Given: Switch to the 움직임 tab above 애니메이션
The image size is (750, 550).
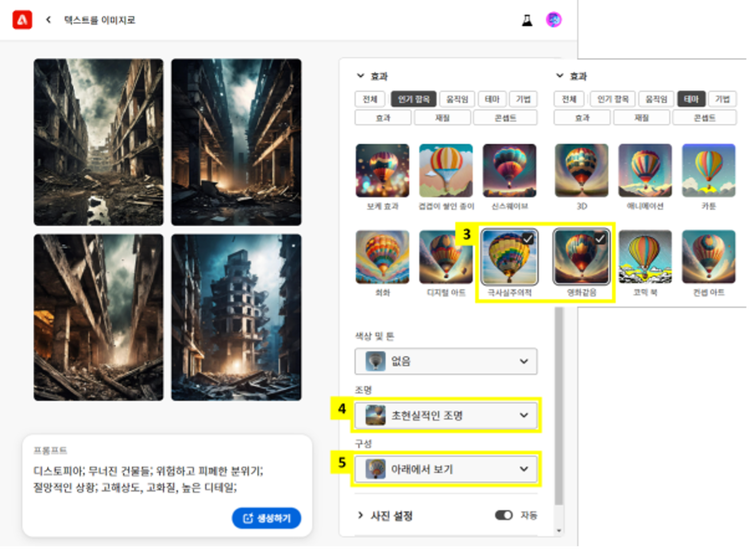Looking at the screenshot, I should [656, 99].
